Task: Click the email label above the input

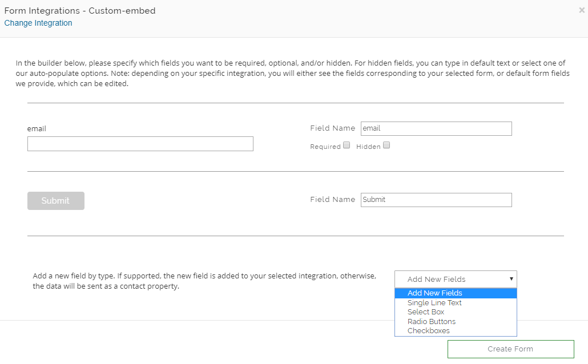Action: pyautogui.click(x=37, y=128)
